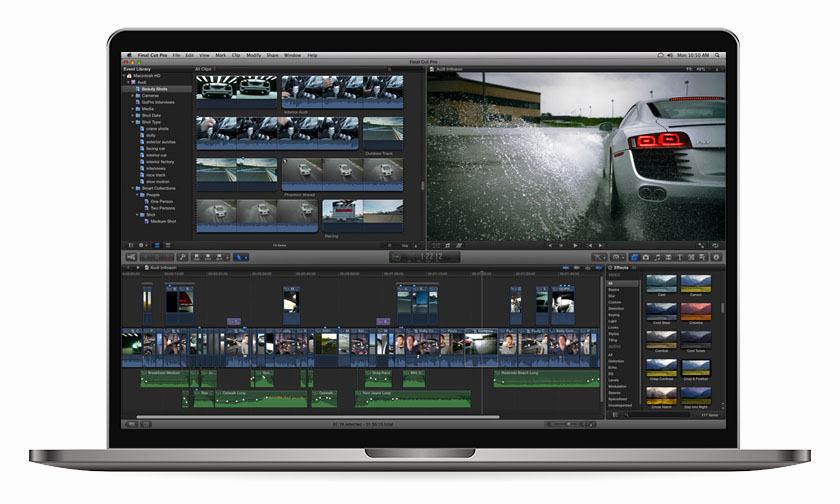This screenshot has width=840, height=504.
Task: Toggle video skimming in the timeline
Action: [566, 268]
